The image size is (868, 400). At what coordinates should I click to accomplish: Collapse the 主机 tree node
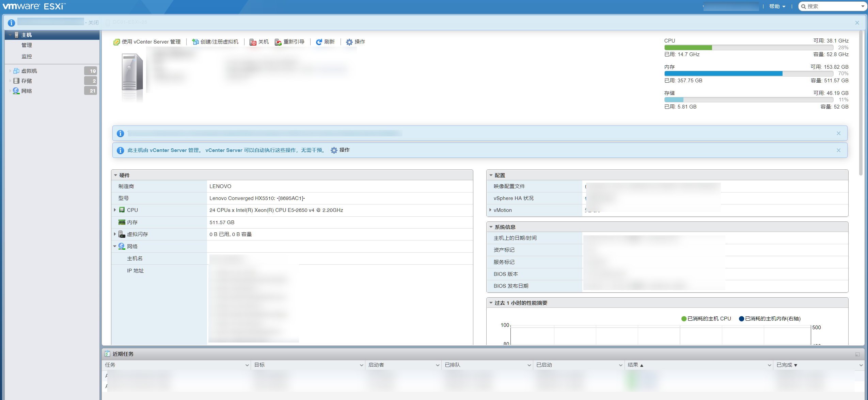click(10, 35)
